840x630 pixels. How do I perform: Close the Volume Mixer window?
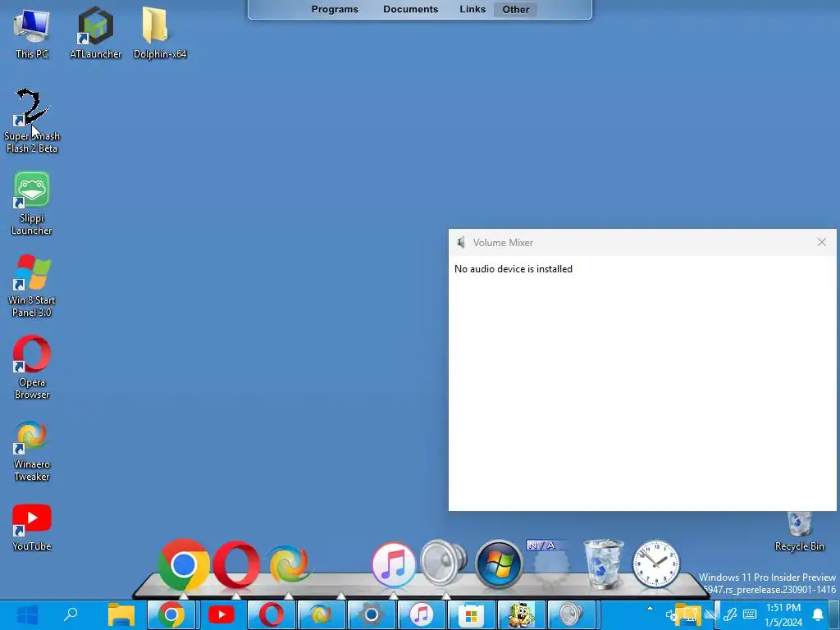pos(821,242)
